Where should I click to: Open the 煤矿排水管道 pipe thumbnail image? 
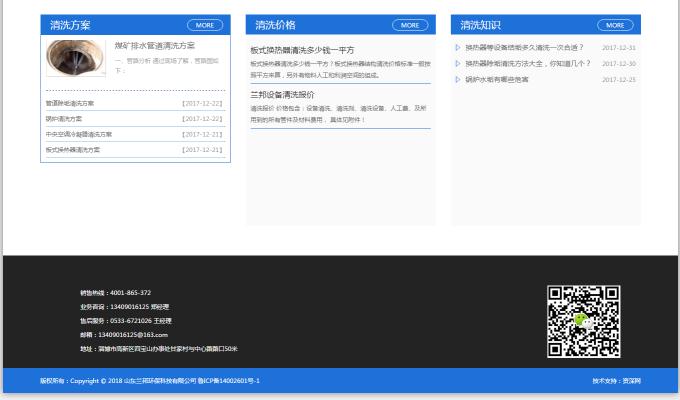(76, 58)
